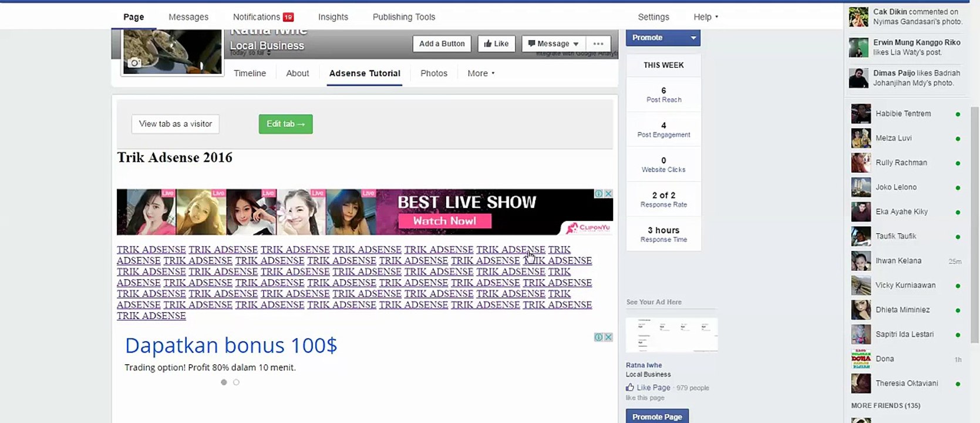Image resolution: width=980 pixels, height=423 pixels.
Task: Open Vicky Kurniaawan chat avatar
Action: click(861, 286)
